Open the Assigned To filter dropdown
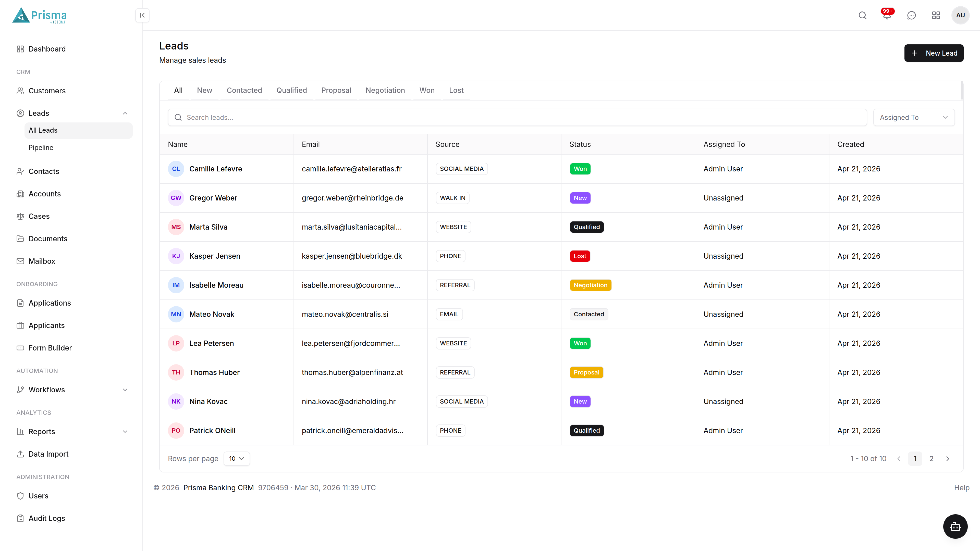This screenshot has height=551, width=980. coord(914,118)
